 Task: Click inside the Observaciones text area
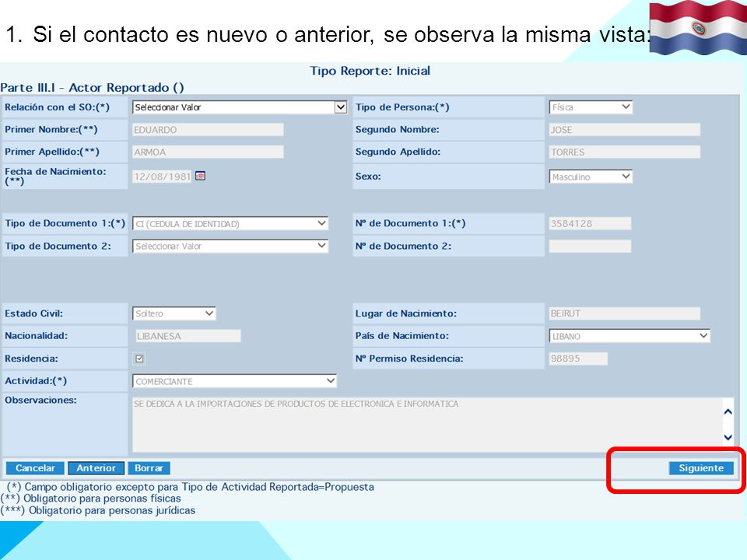tap(427, 425)
